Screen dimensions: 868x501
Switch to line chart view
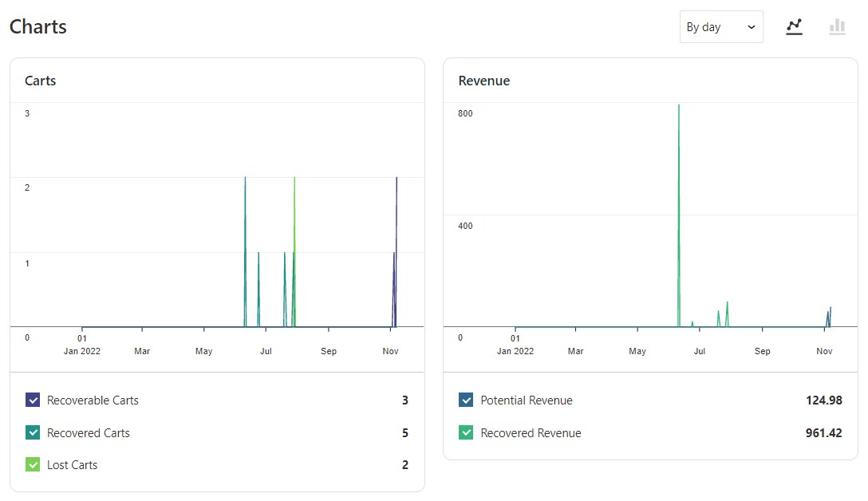(795, 26)
